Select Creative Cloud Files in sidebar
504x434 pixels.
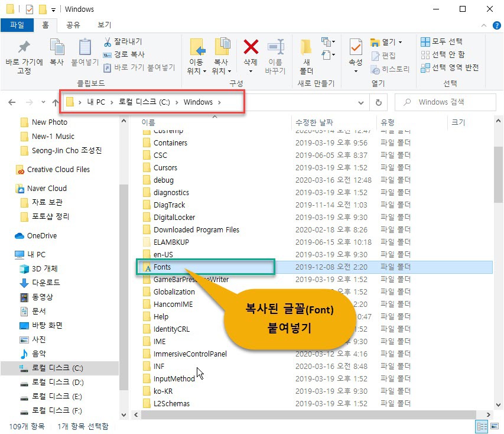[x=58, y=170]
